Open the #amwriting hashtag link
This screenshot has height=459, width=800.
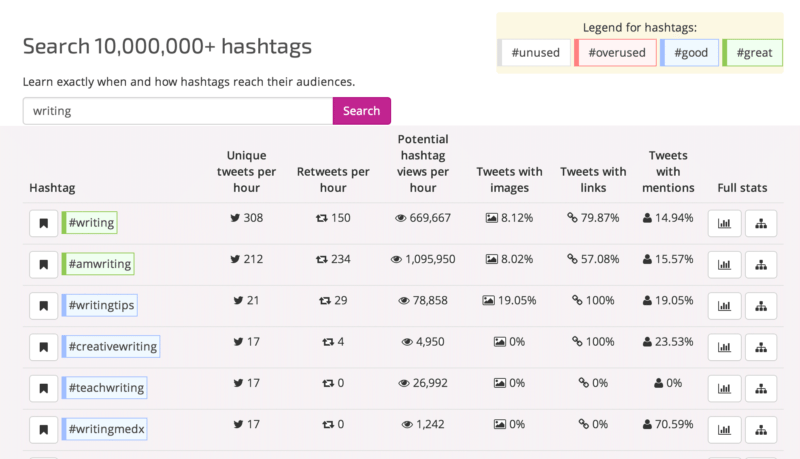point(98,264)
